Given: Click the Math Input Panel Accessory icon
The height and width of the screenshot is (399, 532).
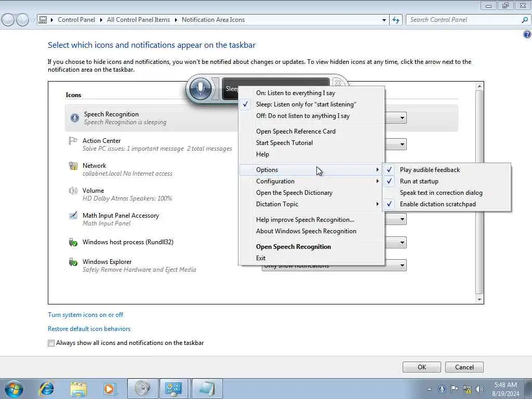Looking at the screenshot, I should point(73,216).
